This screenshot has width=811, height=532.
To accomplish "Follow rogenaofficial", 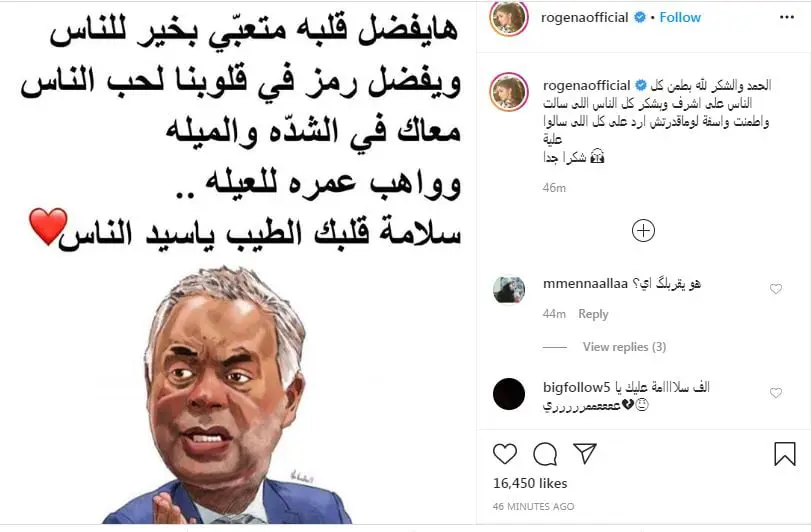I will 680,18.
